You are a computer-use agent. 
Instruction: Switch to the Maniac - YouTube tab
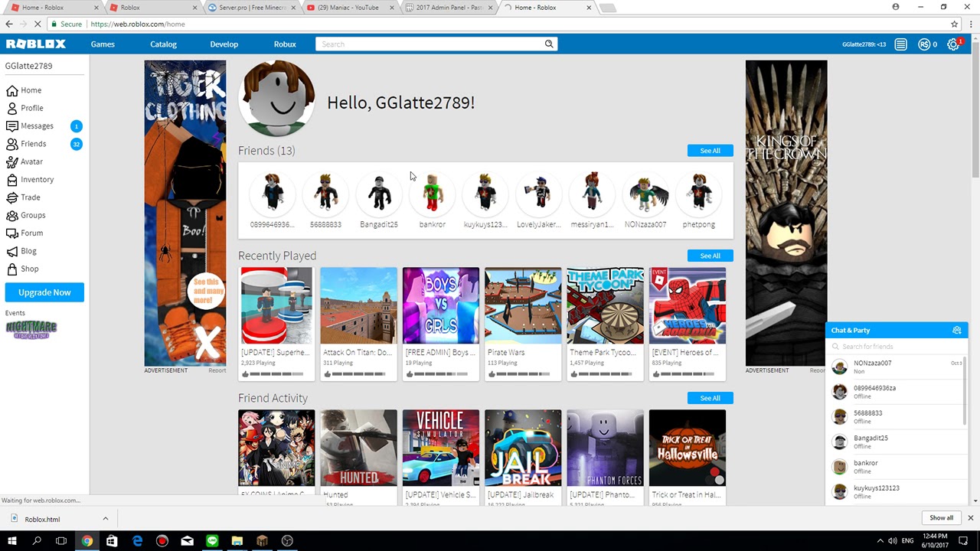point(348,8)
